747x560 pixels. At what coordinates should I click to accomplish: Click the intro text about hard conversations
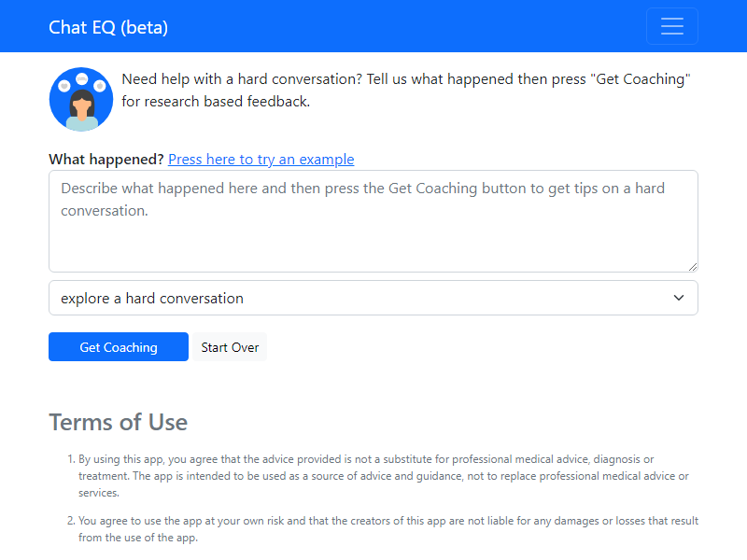(406, 90)
